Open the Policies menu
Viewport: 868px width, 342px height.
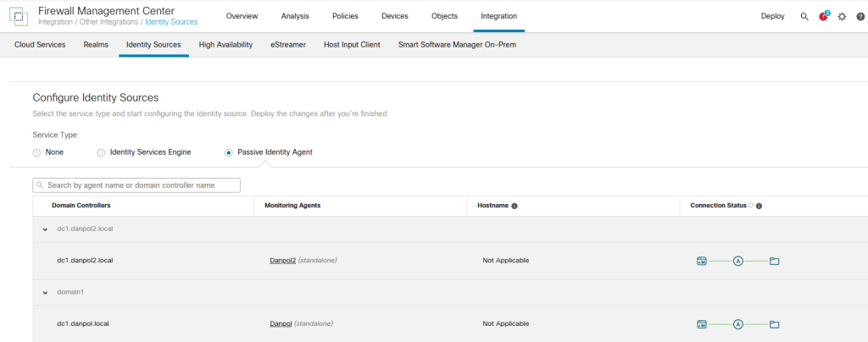(x=345, y=16)
